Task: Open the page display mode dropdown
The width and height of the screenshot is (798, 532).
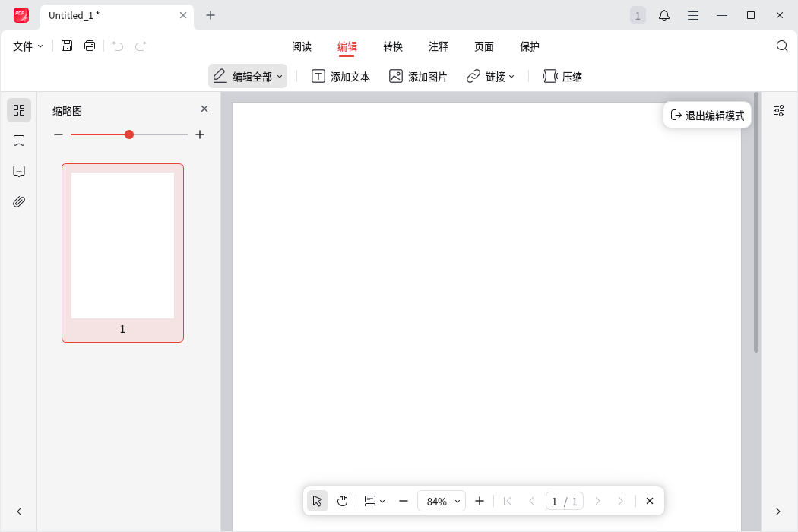Action: pyautogui.click(x=375, y=501)
